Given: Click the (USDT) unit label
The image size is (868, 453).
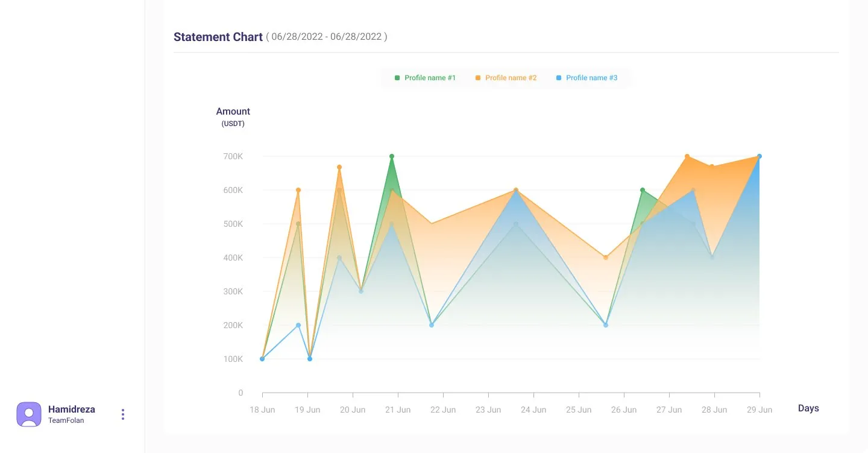Looking at the screenshot, I should (x=233, y=124).
